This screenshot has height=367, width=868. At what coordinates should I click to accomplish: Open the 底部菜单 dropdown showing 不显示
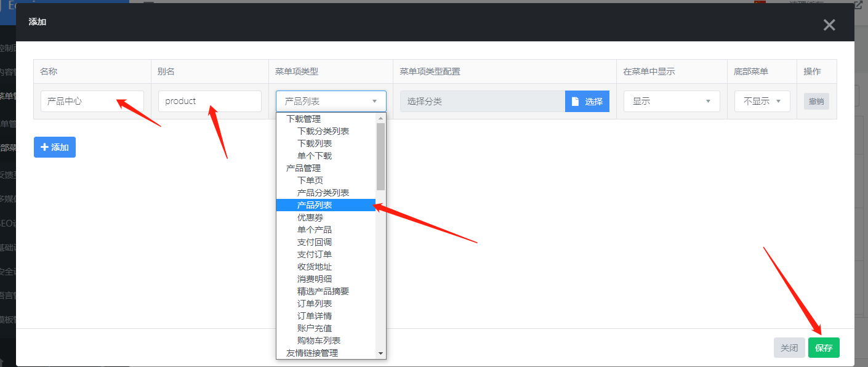[762, 101]
